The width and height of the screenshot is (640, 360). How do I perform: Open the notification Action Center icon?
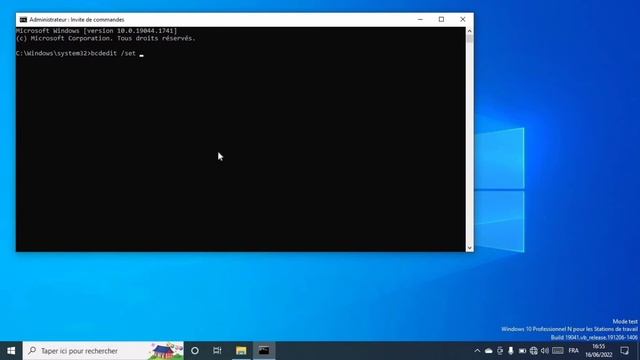(624, 351)
